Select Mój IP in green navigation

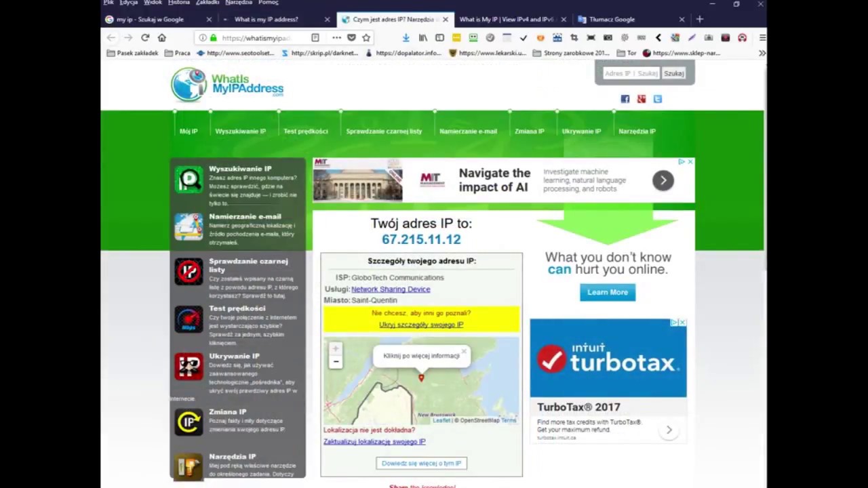click(189, 131)
